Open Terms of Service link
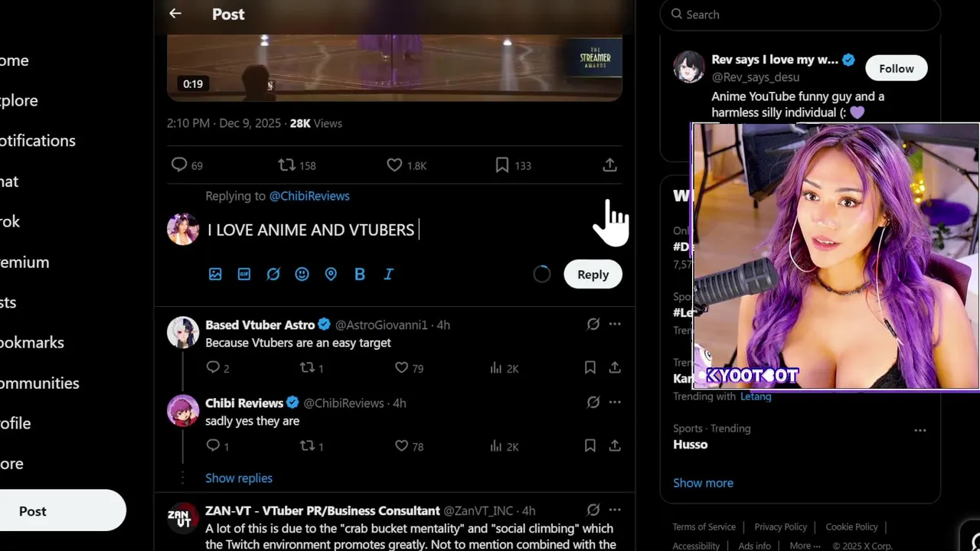 pyautogui.click(x=704, y=527)
